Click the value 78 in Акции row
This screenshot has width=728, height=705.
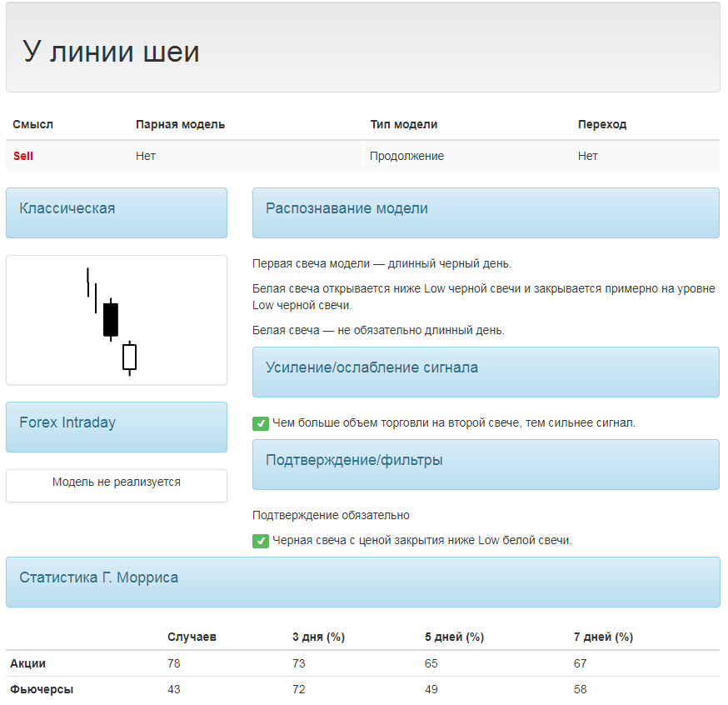pyautogui.click(x=173, y=663)
